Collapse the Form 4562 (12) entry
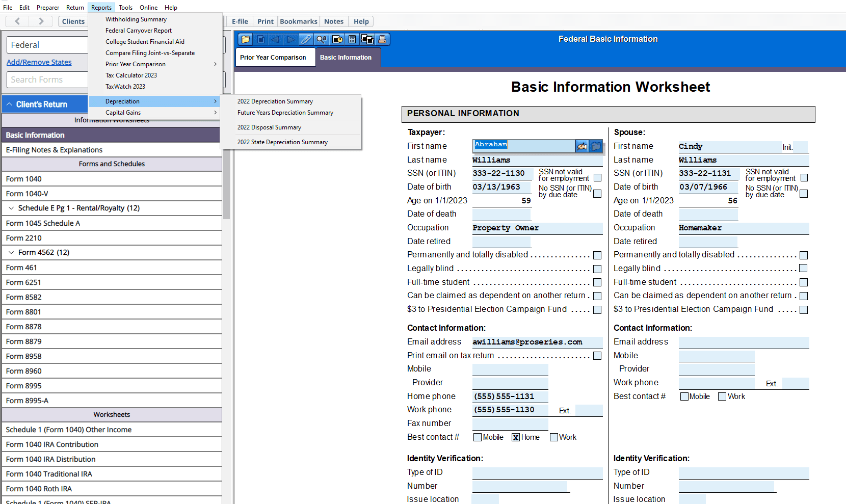The image size is (846, 504). (x=11, y=252)
